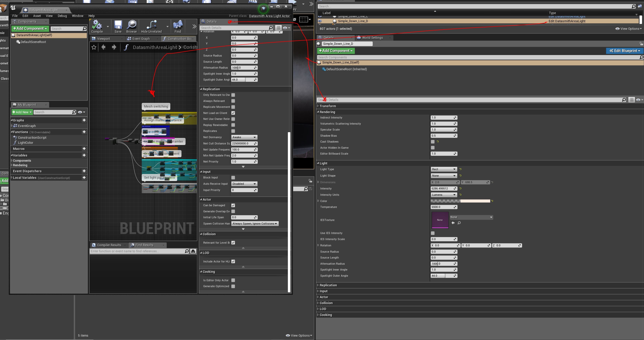
Task: Open the Window menu
Action: click(77, 16)
